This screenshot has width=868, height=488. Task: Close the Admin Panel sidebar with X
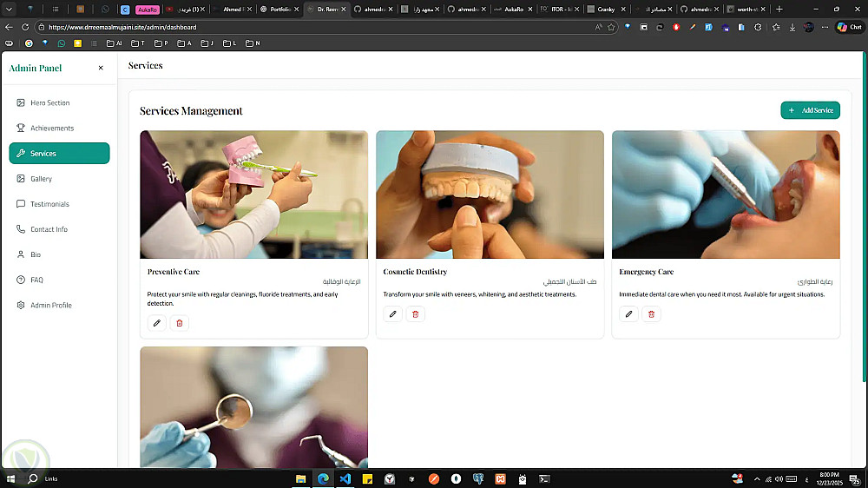[101, 68]
